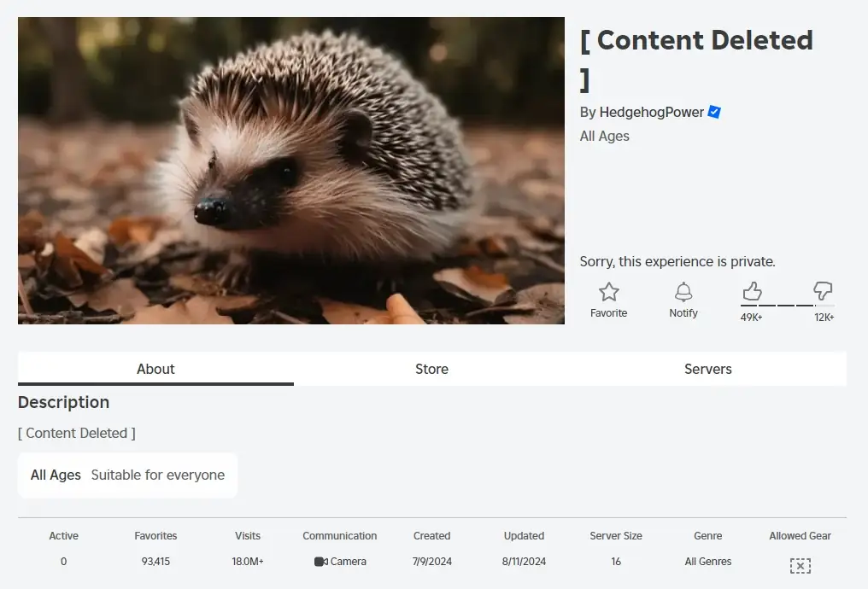Click the Updated date 8/11/2024
This screenshot has width=868, height=589.
pyautogui.click(x=524, y=562)
